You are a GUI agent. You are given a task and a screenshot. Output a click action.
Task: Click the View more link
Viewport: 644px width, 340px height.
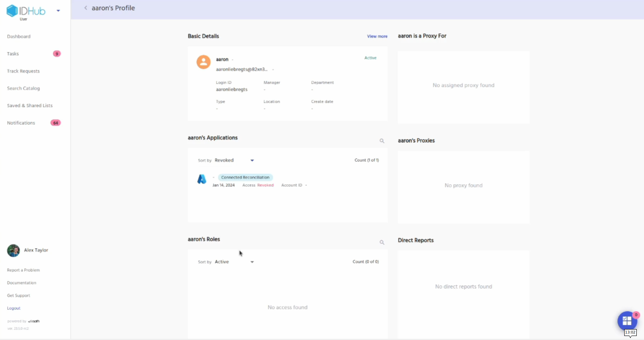[x=377, y=36]
